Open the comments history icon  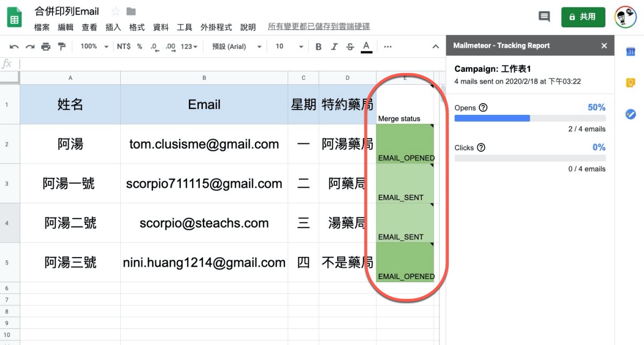pyautogui.click(x=544, y=17)
